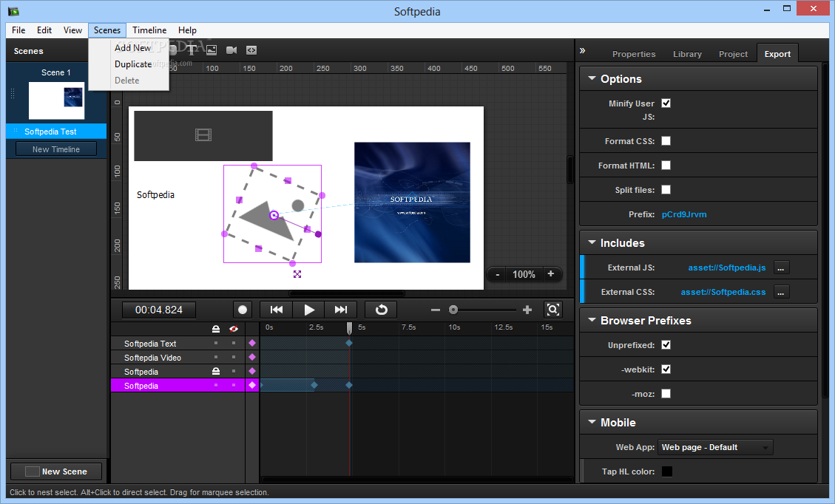Click expand arrows icon below selected element
The height and width of the screenshot is (504, 835).
tap(297, 274)
